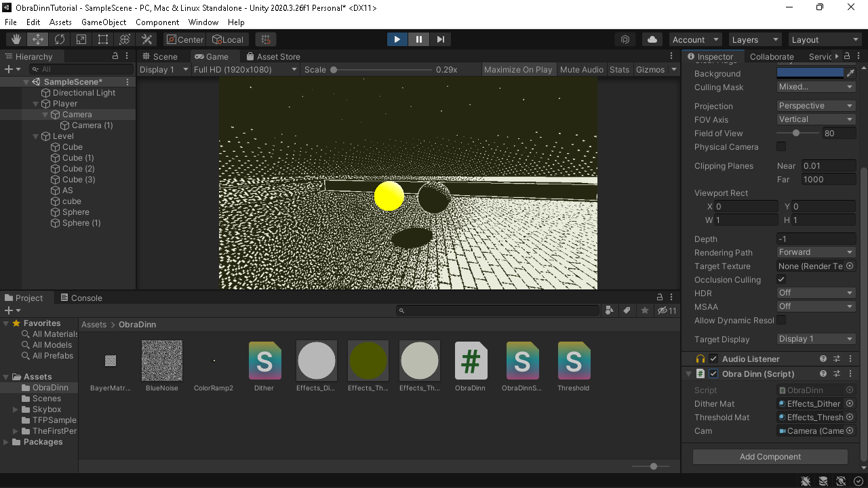
Task: Toggle Local handle rotation button
Action: 228,39
